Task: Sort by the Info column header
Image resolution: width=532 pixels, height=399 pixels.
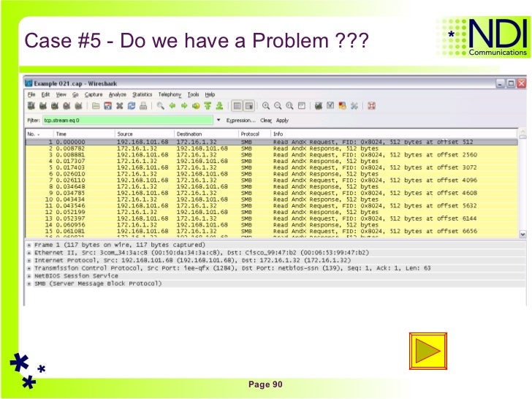Action: 395,134
